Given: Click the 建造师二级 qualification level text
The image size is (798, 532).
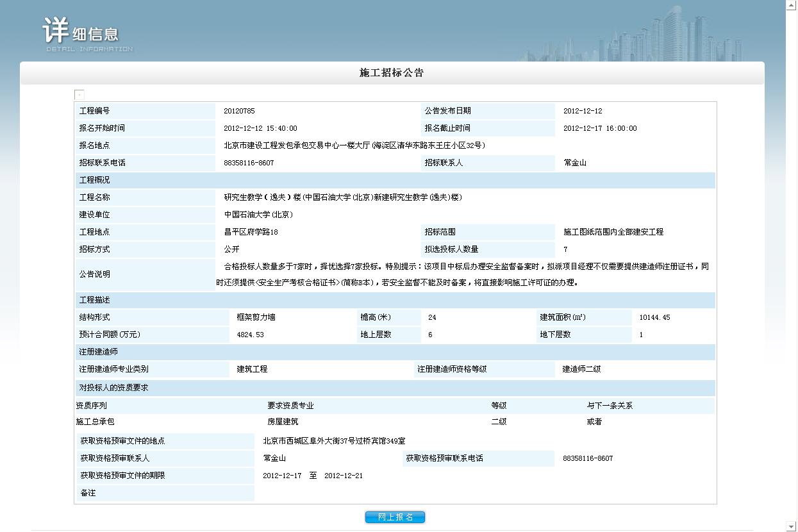Looking at the screenshot, I should point(581,370).
